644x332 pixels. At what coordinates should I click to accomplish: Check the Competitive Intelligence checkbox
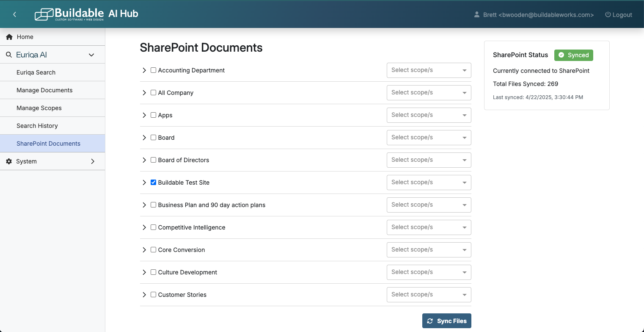tap(154, 227)
